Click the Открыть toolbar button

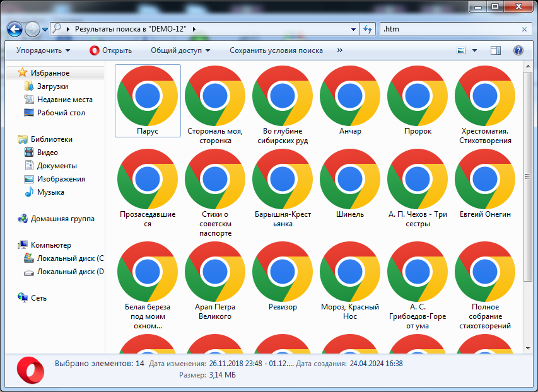(110, 50)
